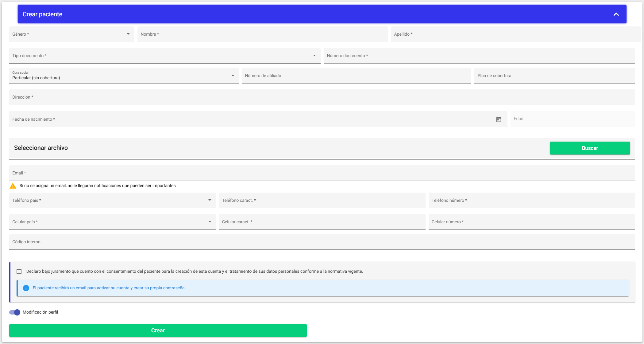Expand the Teléfono país dropdown
The width and height of the screenshot is (644, 344).
[x=112, y=200]
